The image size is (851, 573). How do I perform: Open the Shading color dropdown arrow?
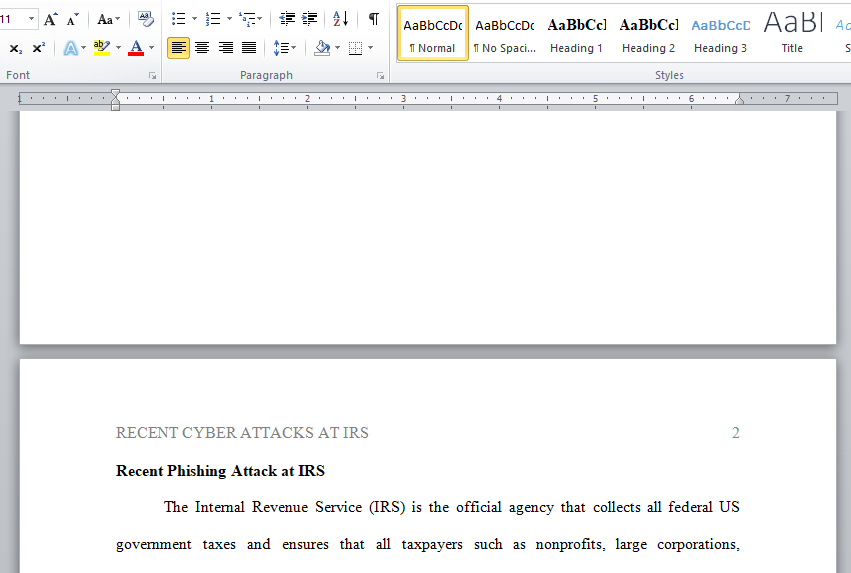pos(338,48)
